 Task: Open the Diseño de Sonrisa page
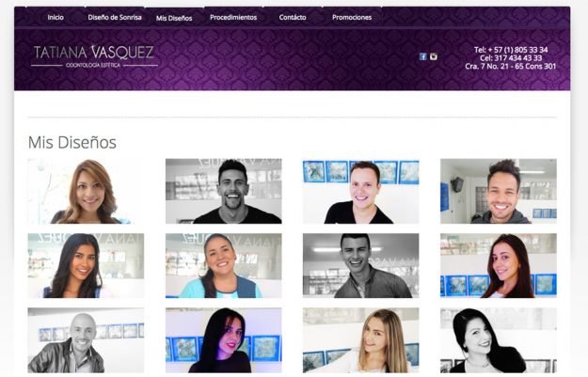pyautogui.click(x=115, y=17)
